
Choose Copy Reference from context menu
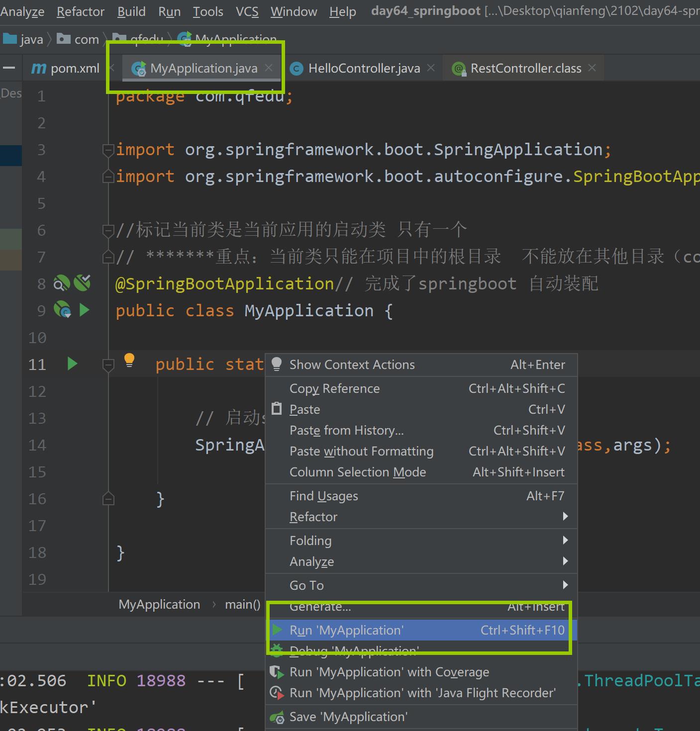421,388
